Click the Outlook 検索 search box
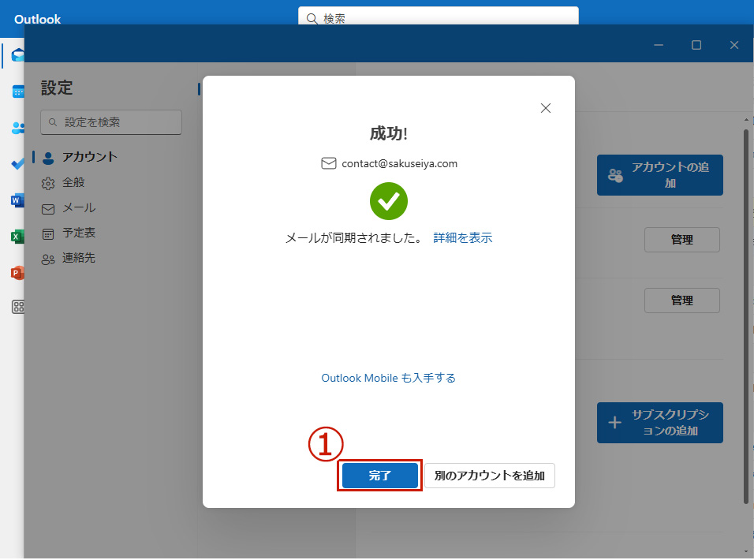The height and width of the screenshot is (560, 754). (x=438, y=17)
